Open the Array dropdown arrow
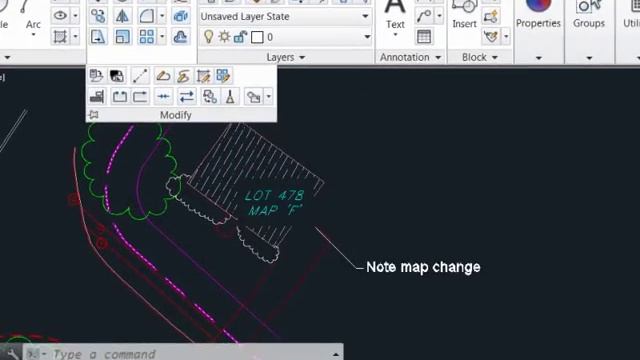Viewport: 640px width, 360px height. pos(162,37)
